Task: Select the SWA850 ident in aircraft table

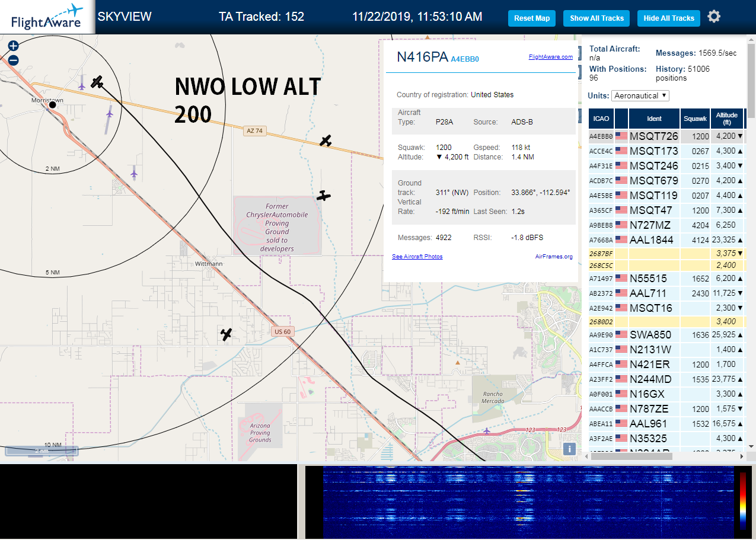Action: click(x=650, y=335)
